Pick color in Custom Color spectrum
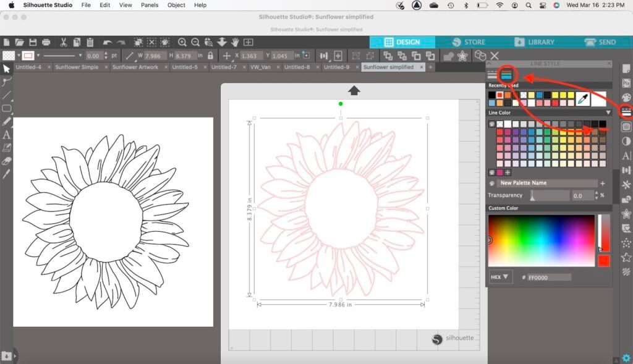 (542, 240)
